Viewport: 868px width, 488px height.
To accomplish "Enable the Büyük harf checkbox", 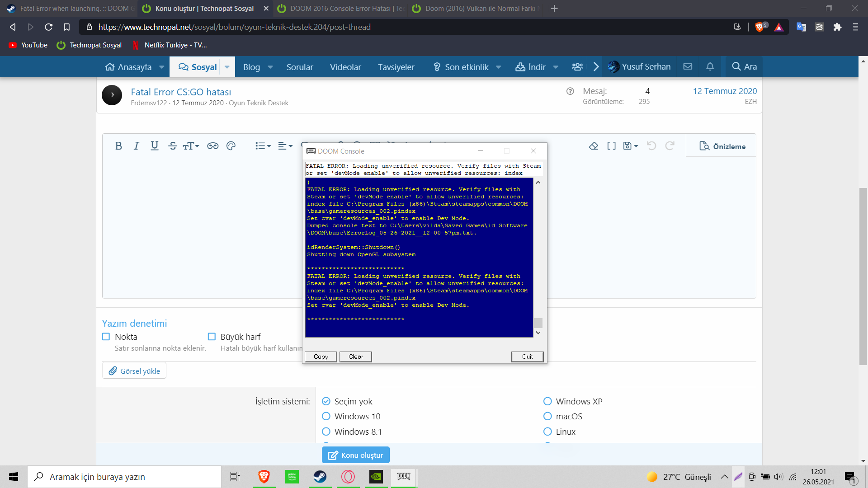I will pos(212,337).
